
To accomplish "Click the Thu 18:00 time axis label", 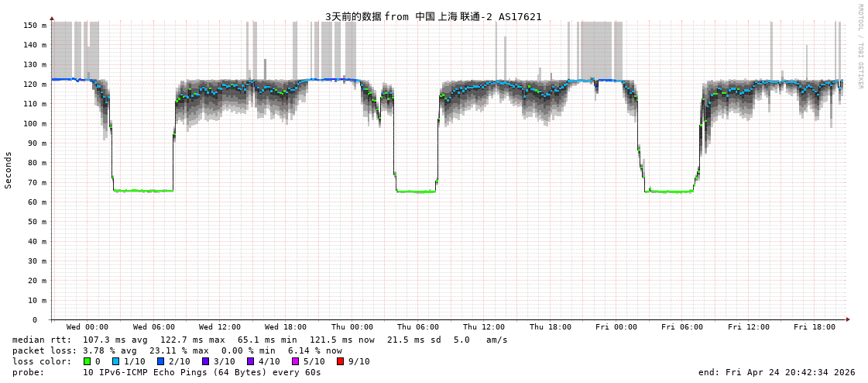I will (551, 327).
